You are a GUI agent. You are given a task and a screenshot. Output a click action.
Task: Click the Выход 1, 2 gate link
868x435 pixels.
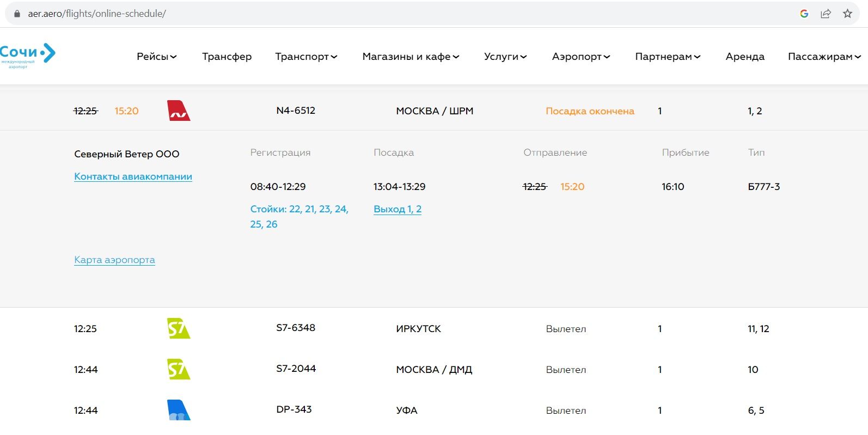click(x=397, y=209)
